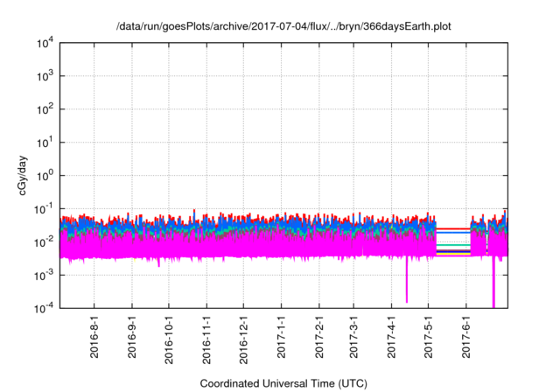Click the magenta downward spike after 2017-4-1

[x=407, y=284]
